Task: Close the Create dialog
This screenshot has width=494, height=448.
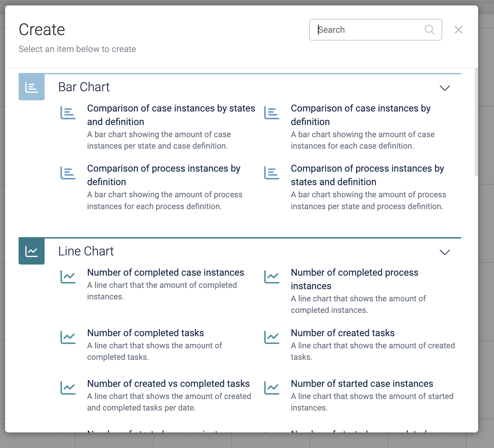Action: point(458,30)
